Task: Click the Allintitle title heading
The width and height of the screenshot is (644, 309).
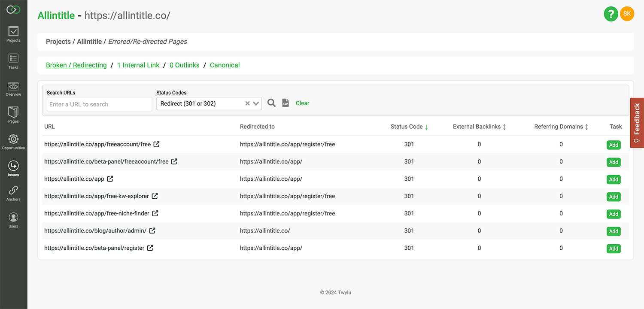Action: (56, 15)
